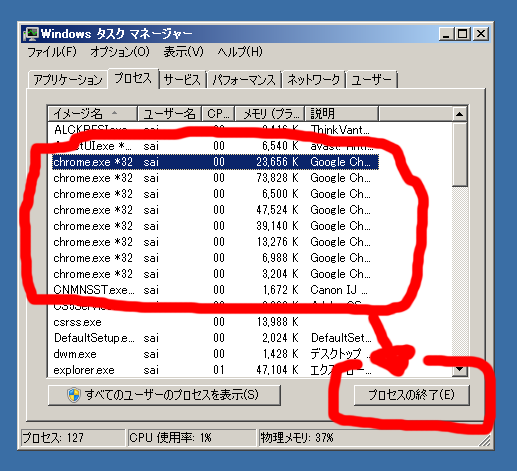Select the dwm.exe process row
Viewport: 517px width, 471px height.
point(215,354)
